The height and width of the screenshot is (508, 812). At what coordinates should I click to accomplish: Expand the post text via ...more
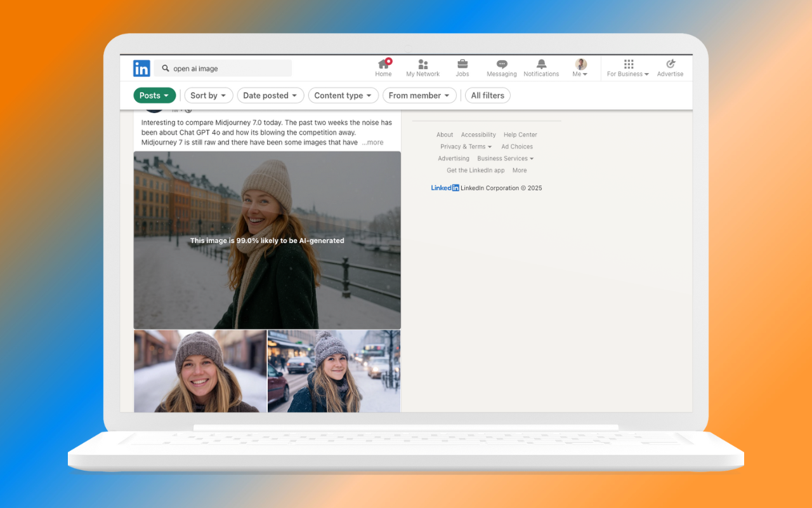372,142
